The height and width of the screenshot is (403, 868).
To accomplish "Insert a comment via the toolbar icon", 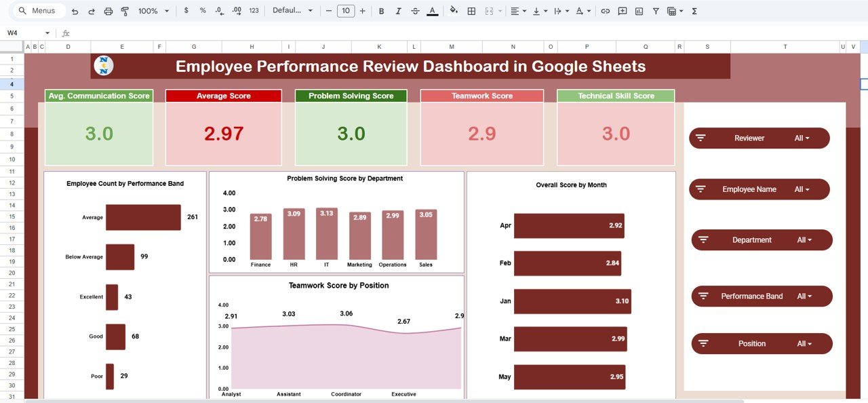I will [622, 11].
